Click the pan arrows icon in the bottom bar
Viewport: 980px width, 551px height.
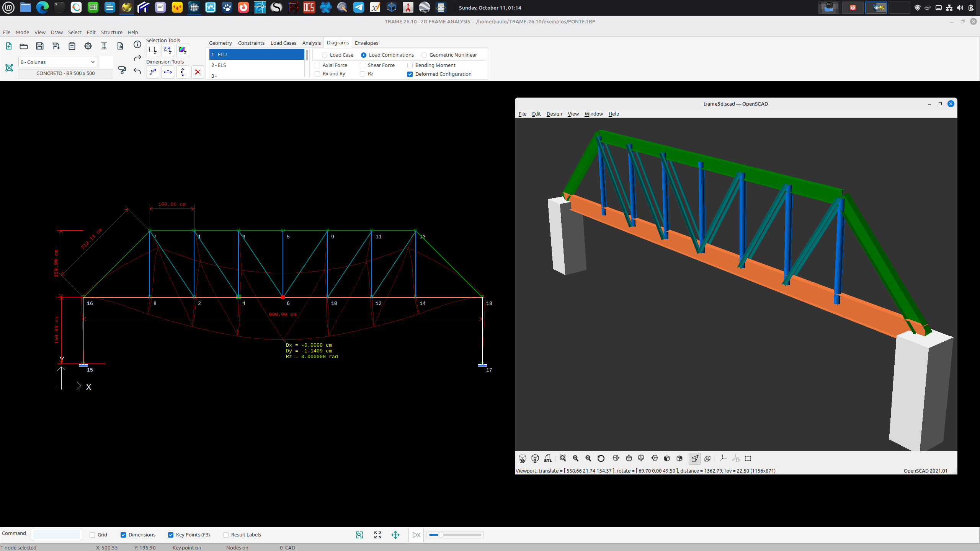[x=395, y=535]
